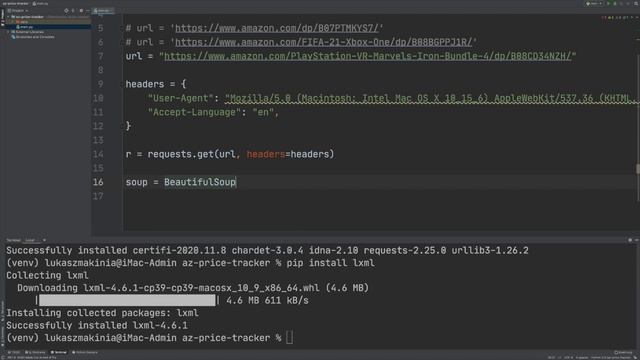Select main.py in the Project tree
This screenshot has width=640, height=360.
[x=26, y=27]
